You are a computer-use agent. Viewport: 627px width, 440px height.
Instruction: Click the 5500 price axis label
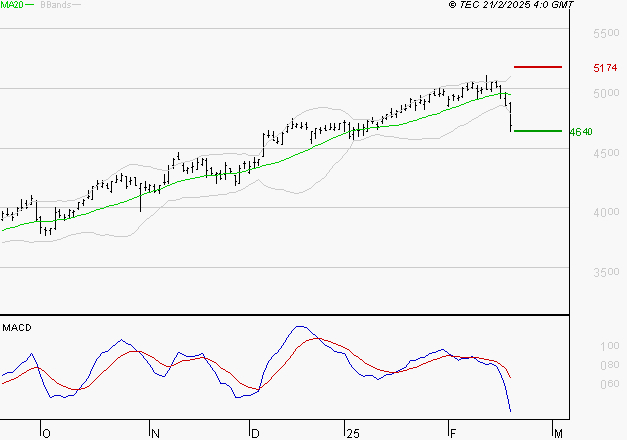606,33
